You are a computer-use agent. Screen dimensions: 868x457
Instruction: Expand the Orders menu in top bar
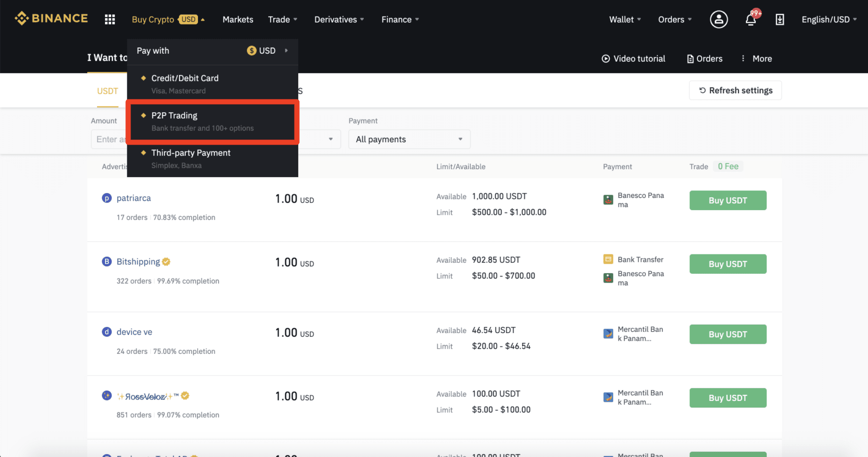tap(675, 19)
